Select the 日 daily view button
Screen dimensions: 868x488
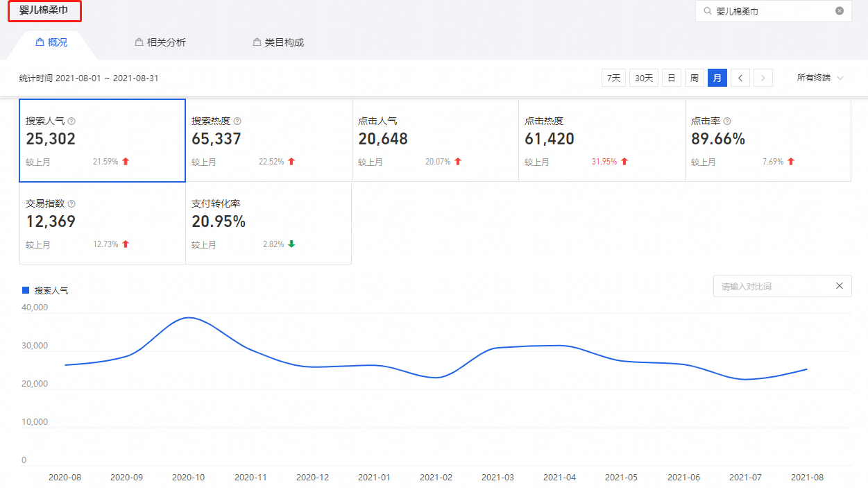click(x=671, y=78)
